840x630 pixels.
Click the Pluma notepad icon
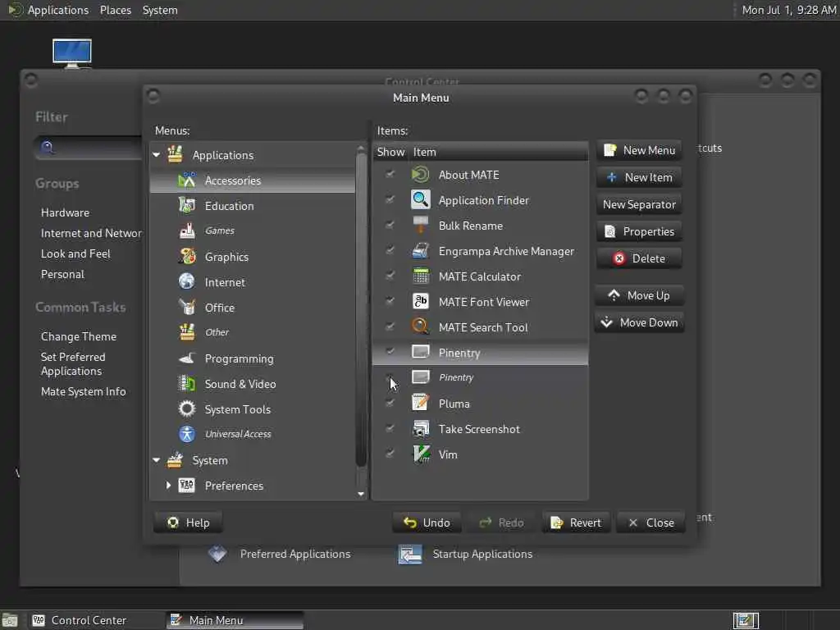(x=421, y=403)
